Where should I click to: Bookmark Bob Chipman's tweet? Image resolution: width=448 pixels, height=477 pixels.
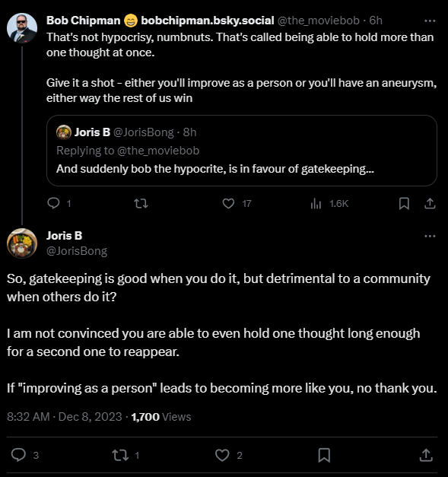[x=404, y=203]
